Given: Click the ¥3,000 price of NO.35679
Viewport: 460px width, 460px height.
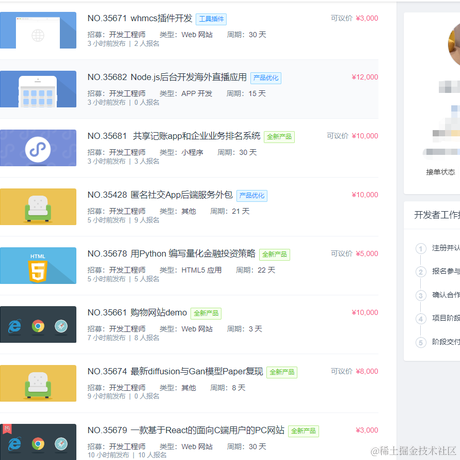Looking at the screenshot, I should point(367,430).
